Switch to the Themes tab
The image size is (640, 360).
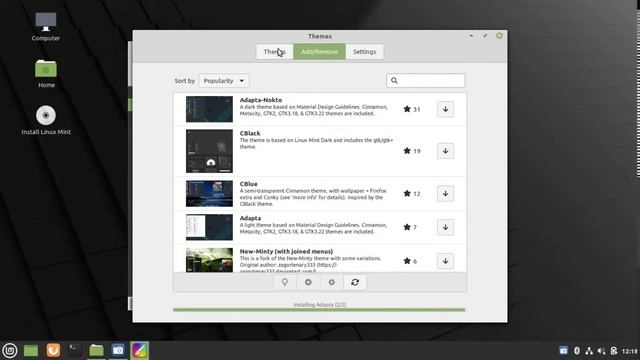pos(274,52)
